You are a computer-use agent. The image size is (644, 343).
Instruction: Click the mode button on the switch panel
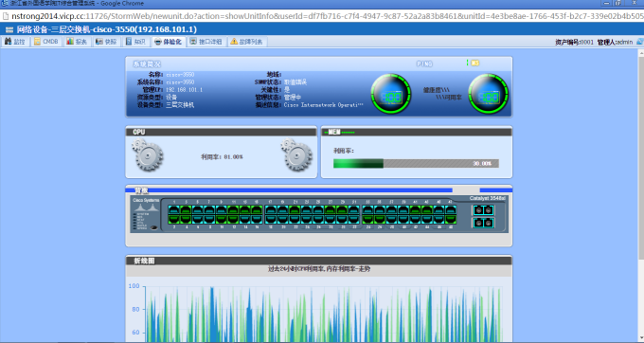(x=154, y=227)
